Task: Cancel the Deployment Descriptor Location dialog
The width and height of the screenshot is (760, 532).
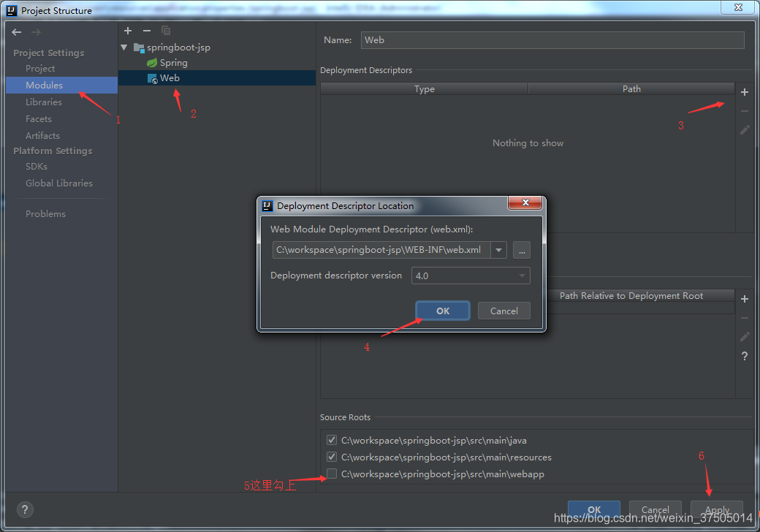Action: 504,311
